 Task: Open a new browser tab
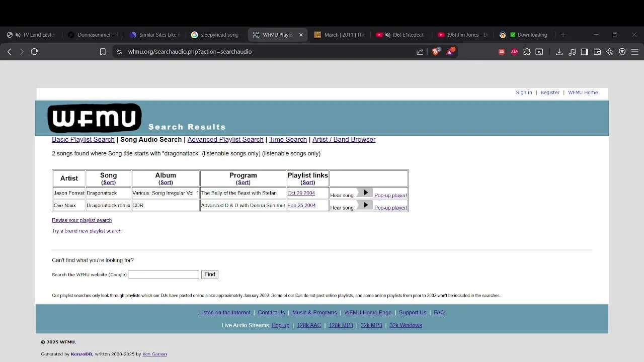(x=563, y=35)
